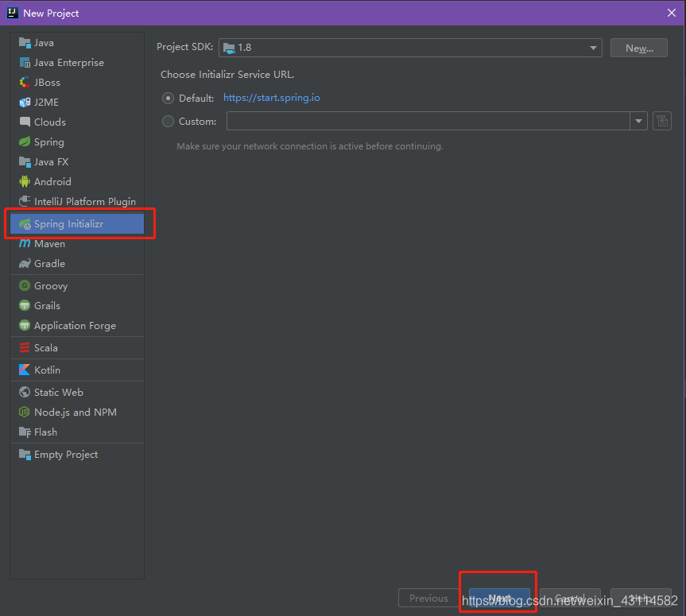Select Scala text in list
Screen dimensions: 686x616
46,348
